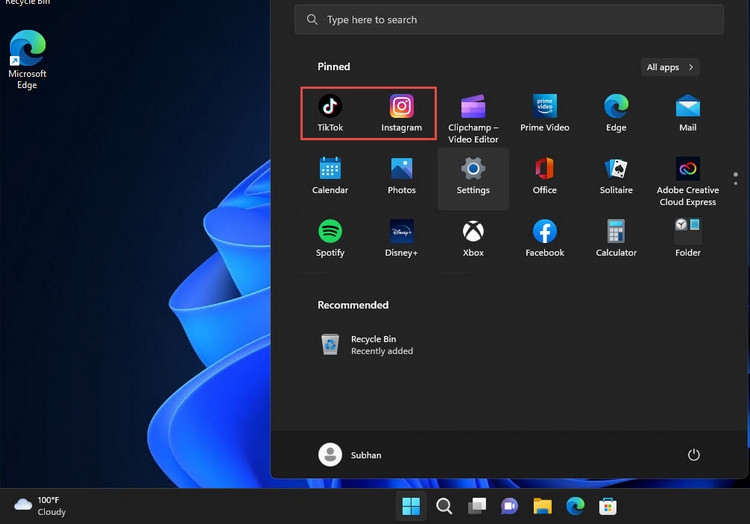Launch Spotify from Start menu

(330, 239)
